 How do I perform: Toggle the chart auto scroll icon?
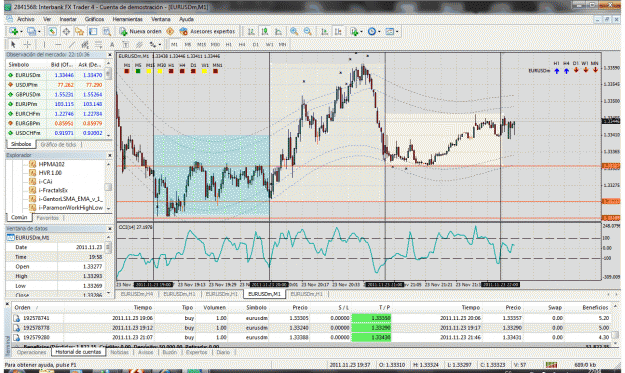(x=324, y=31)
